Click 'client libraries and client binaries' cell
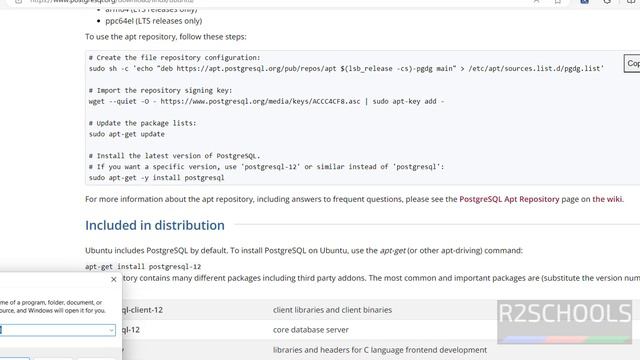 332,310
